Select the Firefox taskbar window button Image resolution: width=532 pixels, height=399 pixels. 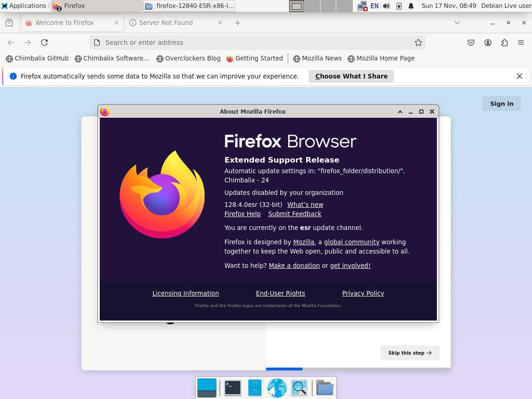pyautogui.click(x=97, y=6)
